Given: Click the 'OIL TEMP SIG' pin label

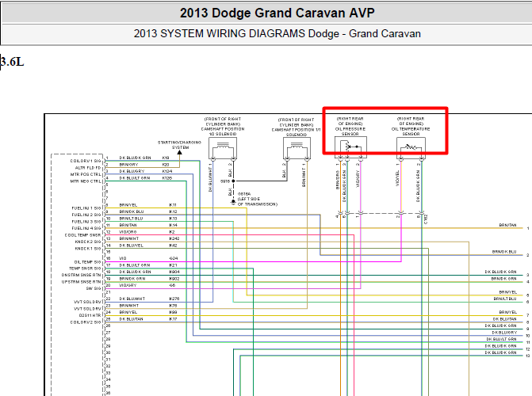Looking at the screenshot, I should click(87, 262).
